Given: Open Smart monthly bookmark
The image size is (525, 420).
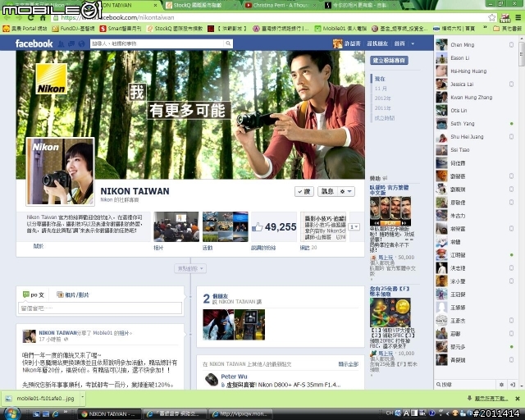Looking at the screenshot, I should click(x=121, y=29).
